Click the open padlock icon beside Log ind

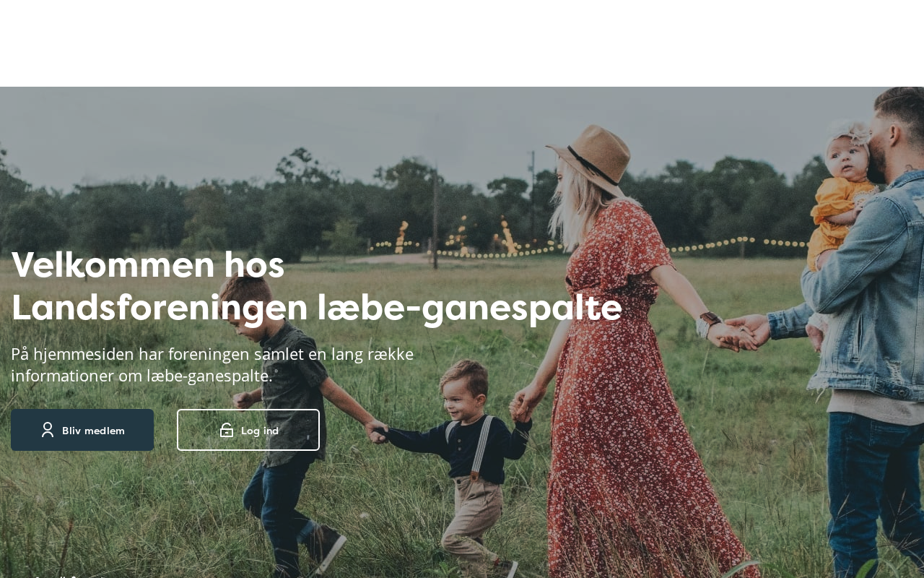pos(227,431)
